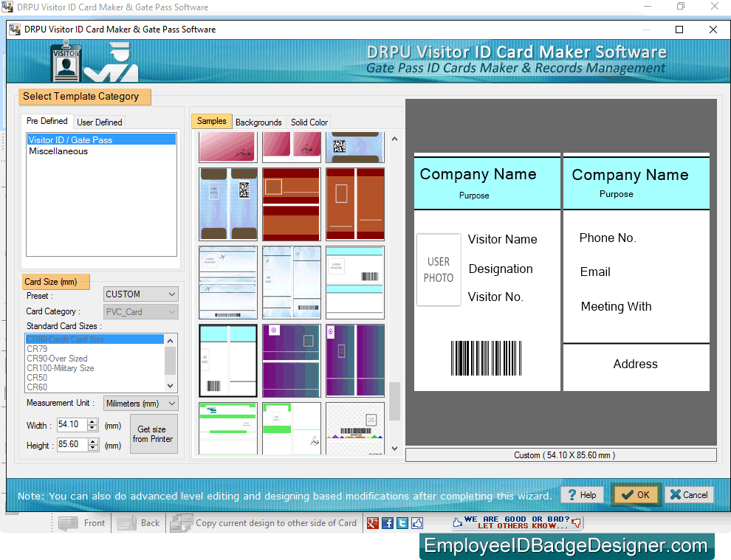Click the samples list scrollbar down arrow
This screenshot has height=560, width=731.
[x=394, y=449]
